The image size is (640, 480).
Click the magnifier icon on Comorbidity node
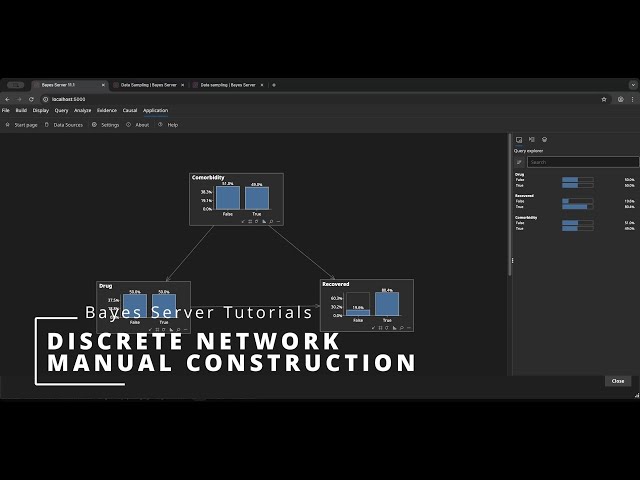tap(271, 222)
